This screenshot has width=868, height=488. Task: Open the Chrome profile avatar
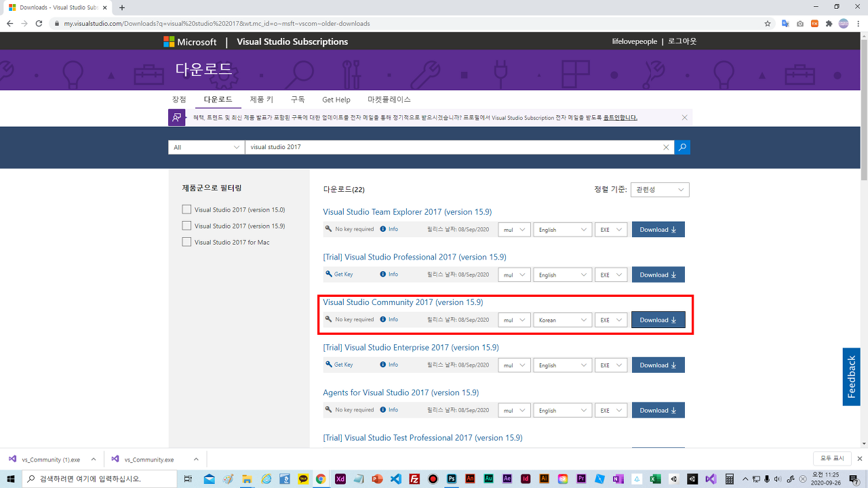pyautogui.click(x=844, y=23)
